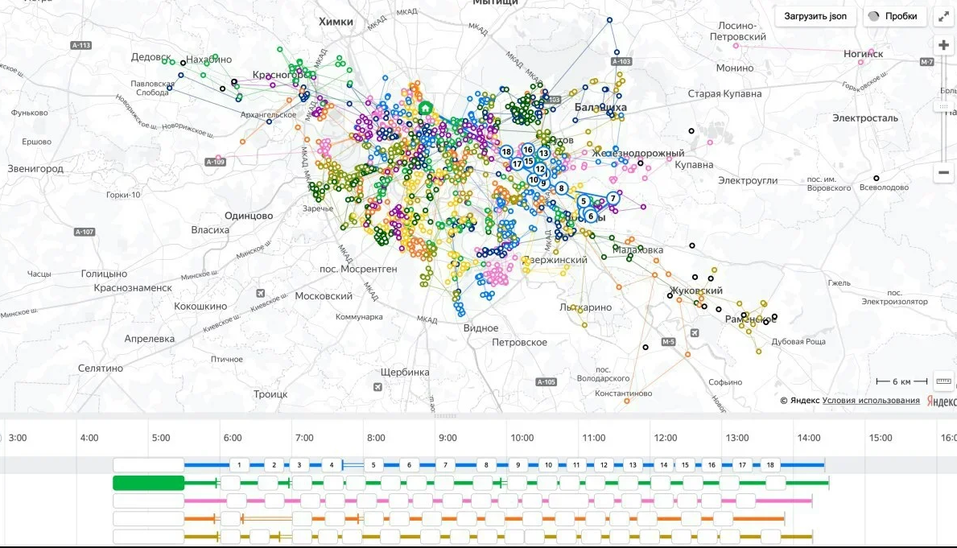
Task: Select the orange route's start block
Action: (x=148, y=519)
